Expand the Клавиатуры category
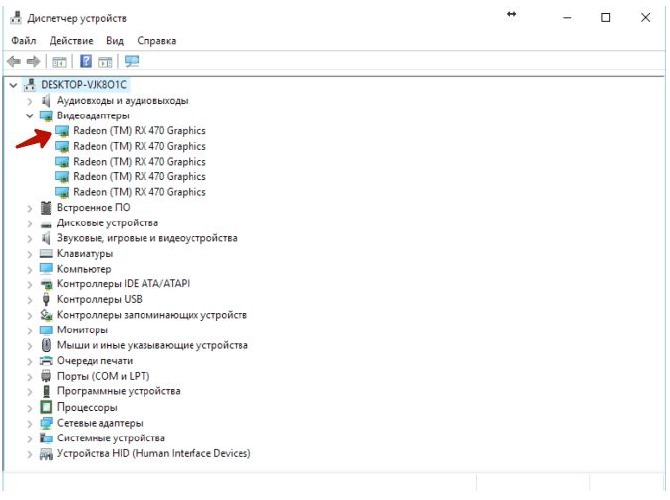670x500 pixels. coord(29,254)
